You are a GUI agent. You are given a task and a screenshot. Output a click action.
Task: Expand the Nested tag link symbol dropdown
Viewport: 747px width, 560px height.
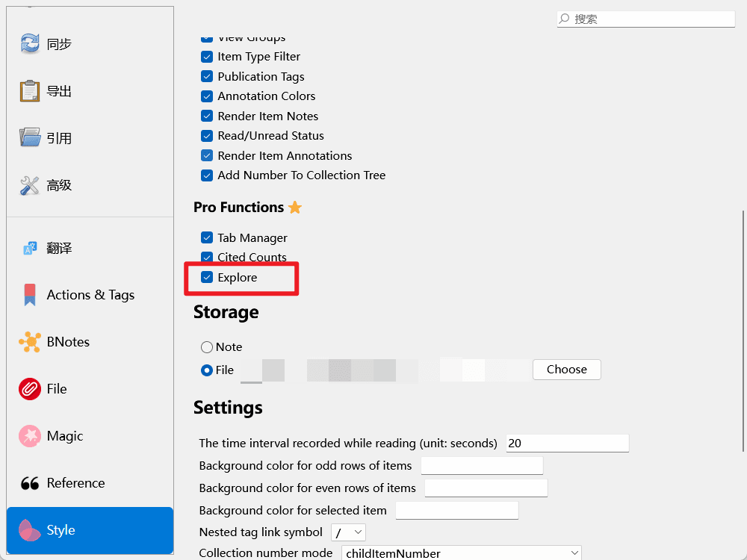pos(348,532)
